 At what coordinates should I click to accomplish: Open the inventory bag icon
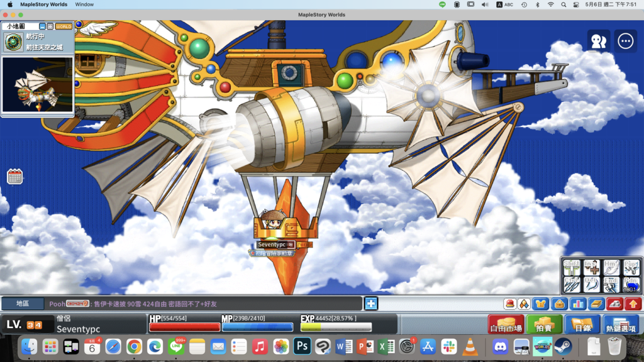[559, 304]
